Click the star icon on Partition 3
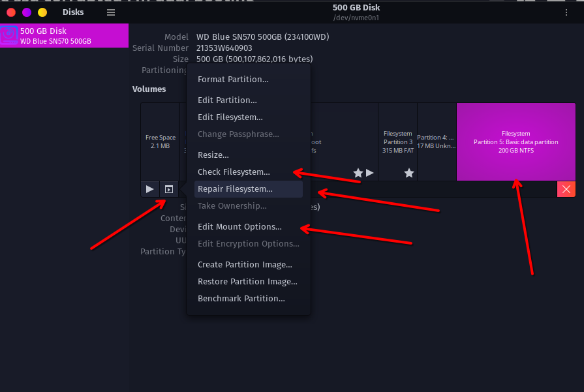The image size is (584, 392). click(x=409, y=173)
